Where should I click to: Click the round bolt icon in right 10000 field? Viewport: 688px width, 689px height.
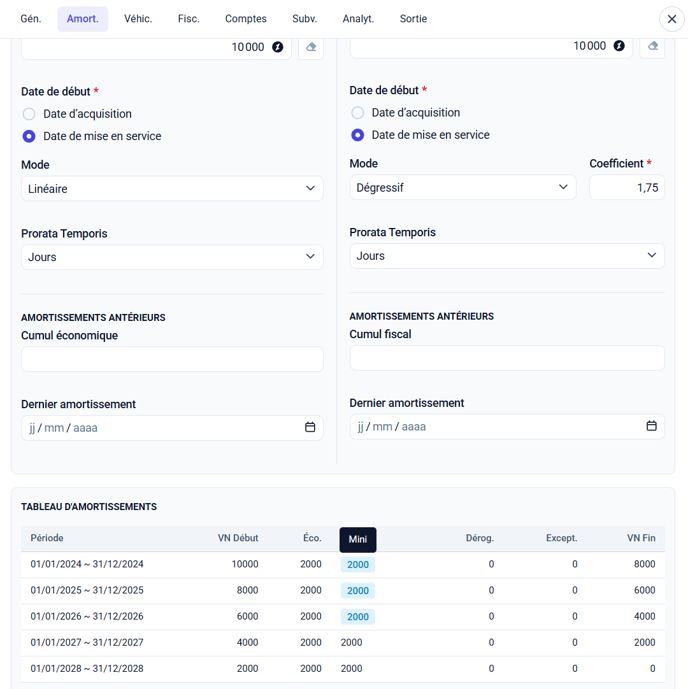click(619, 46)
